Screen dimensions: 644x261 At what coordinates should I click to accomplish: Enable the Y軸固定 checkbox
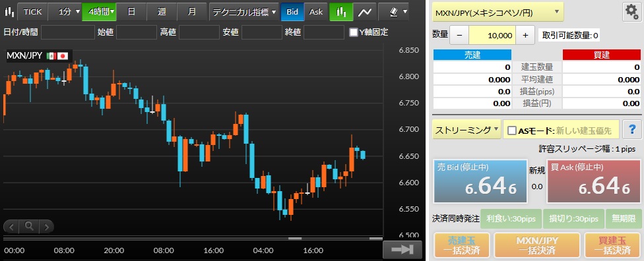click(x=353, y=32)
